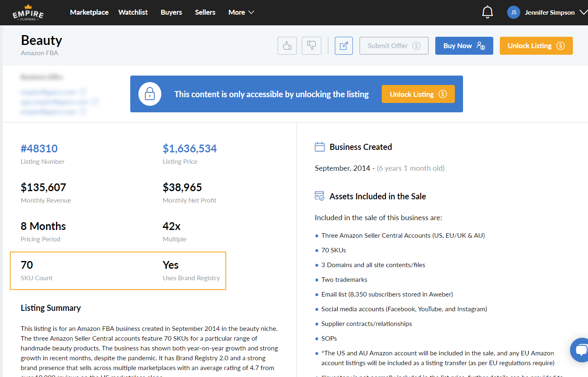Viewport: 588px width, 377px height.
Task: Click the Business Created calendar icon
Action: [320, 147]
